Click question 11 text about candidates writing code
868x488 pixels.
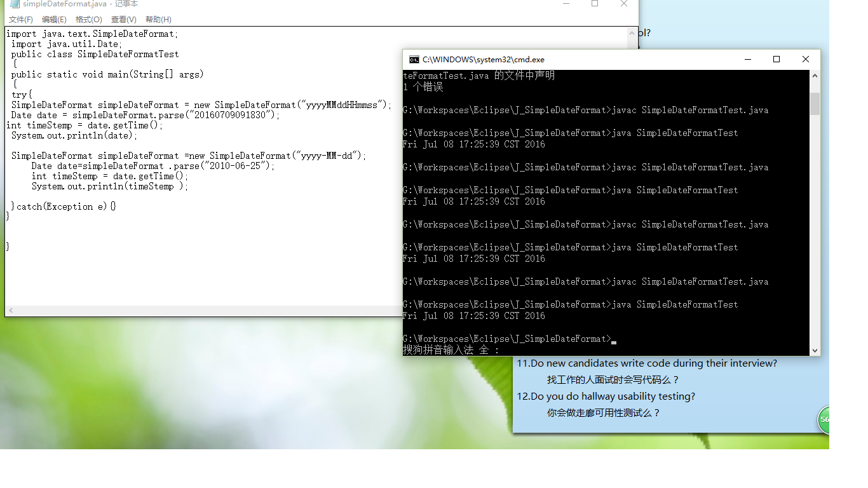[647, 363]
